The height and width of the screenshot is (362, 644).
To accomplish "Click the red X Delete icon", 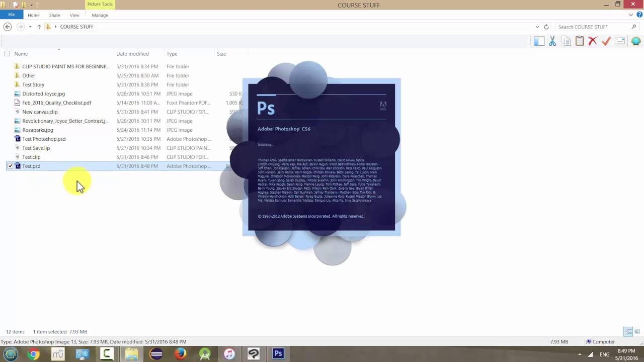I will (593, 41).
